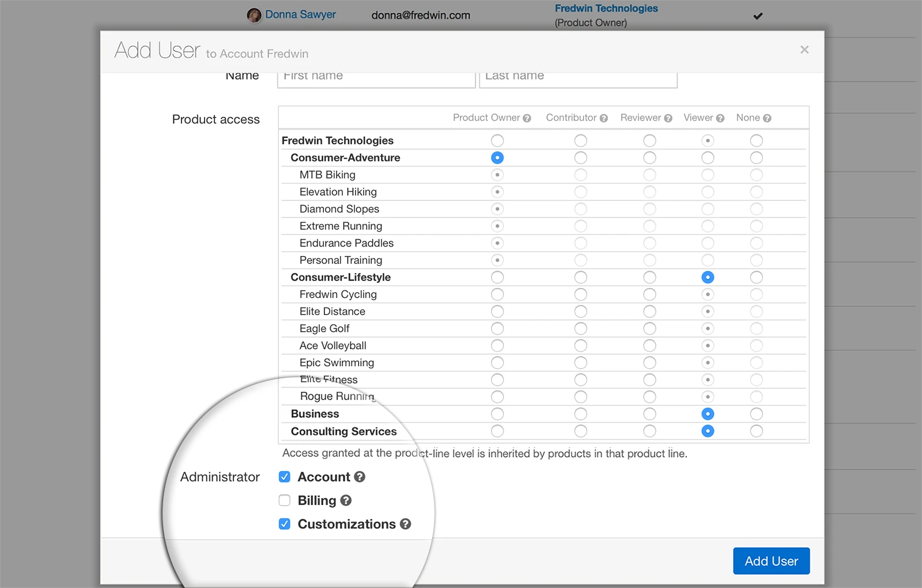922x588 pixels.
Task: Open help icon next to Viewer column
Action: coord(720,118)
